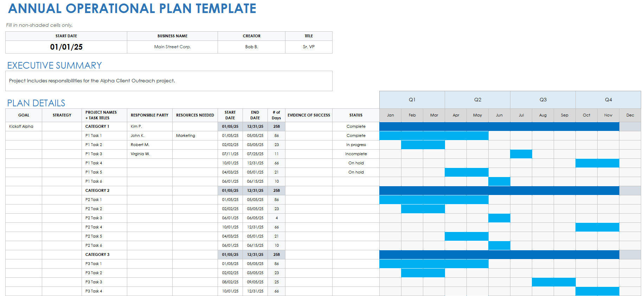The image size is (644, 296).
Task: Click P1 Task 3 start date 07/11/25
Action: point(230,154)
